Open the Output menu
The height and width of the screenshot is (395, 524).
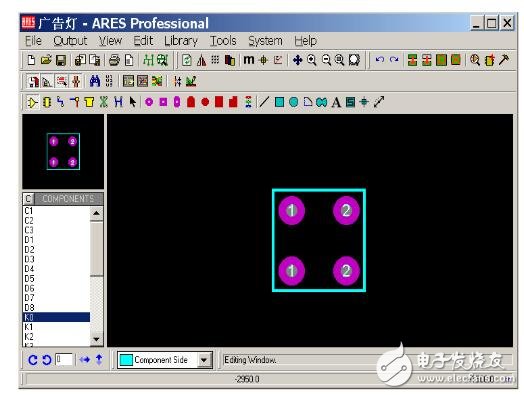(70, 41)
